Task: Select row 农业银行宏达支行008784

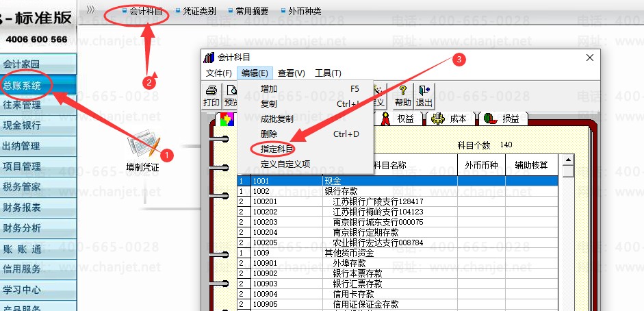Action: tap(397, 242)
